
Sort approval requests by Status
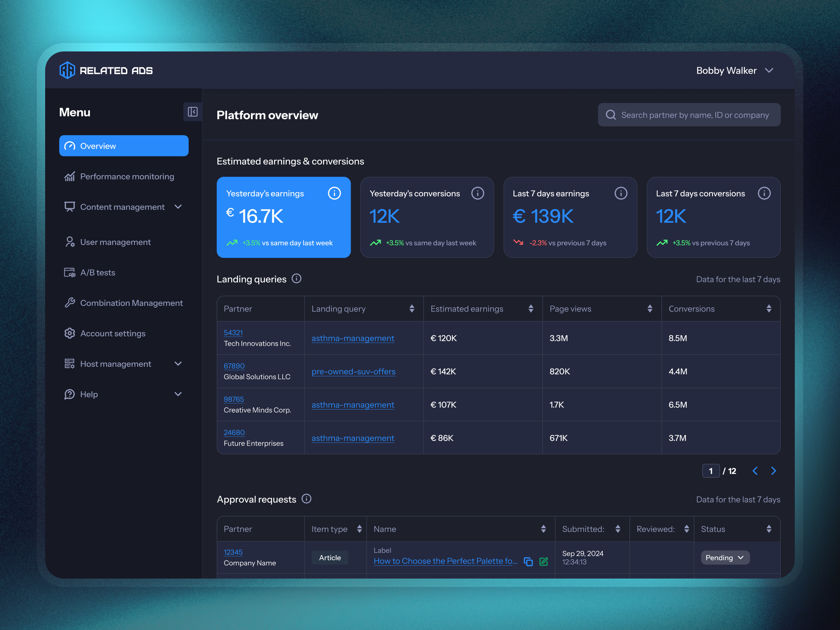coord(769,529)
